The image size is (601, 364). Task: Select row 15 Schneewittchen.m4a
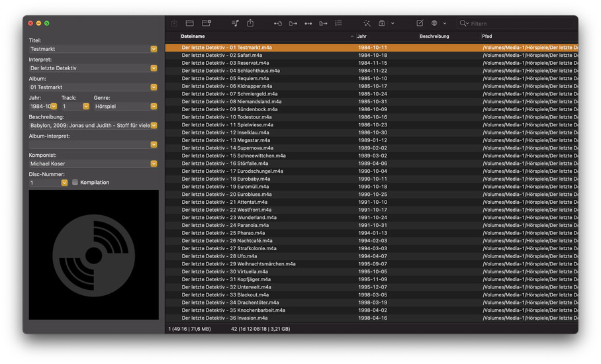point(371,156)
